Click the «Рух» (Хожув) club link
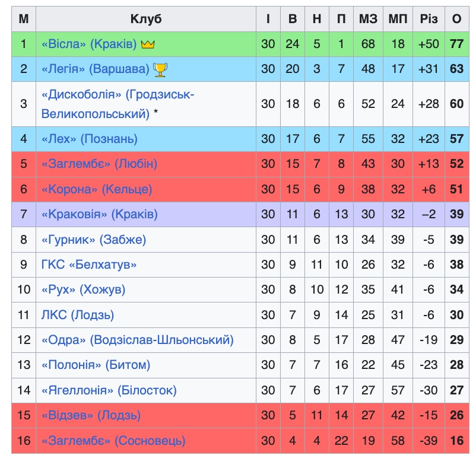The width and height of the screenshot is (476, 465). (x=83, y=290)
